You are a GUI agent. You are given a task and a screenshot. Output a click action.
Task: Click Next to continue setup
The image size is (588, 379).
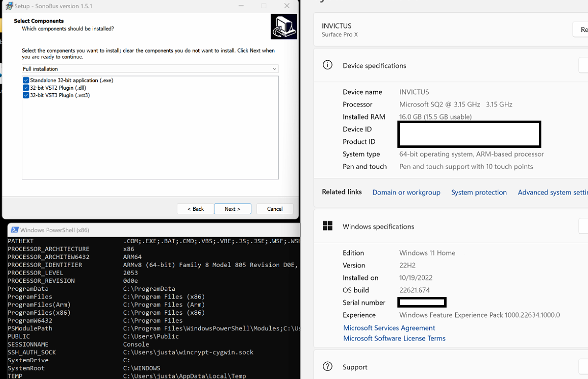(x=233, y=209)
